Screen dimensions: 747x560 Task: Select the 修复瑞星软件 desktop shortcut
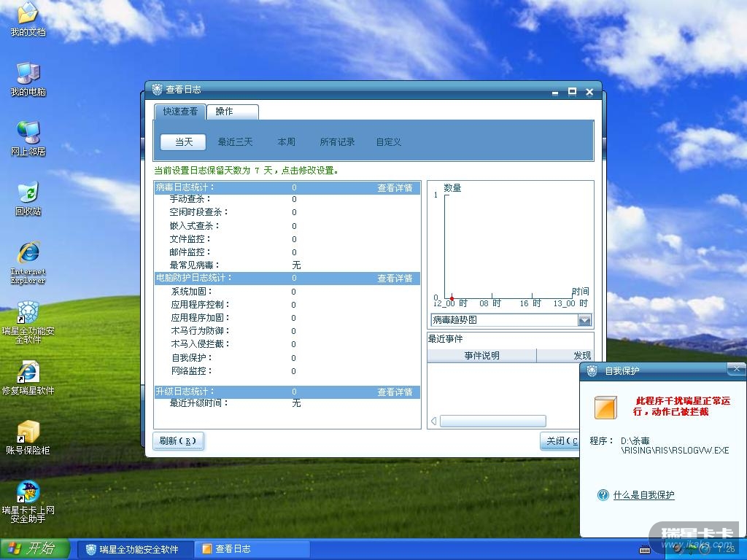click(x=28, y=378)
